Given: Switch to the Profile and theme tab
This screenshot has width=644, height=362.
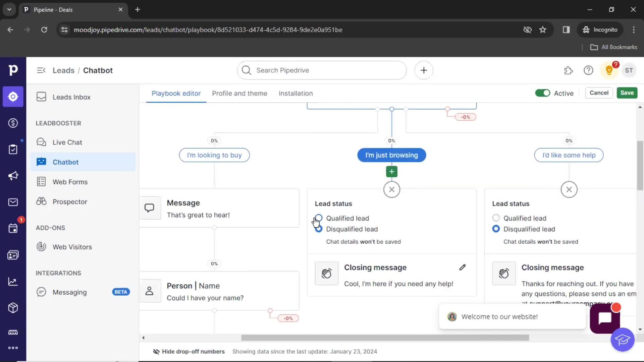Looking at the screenshot, I should 239,94.
